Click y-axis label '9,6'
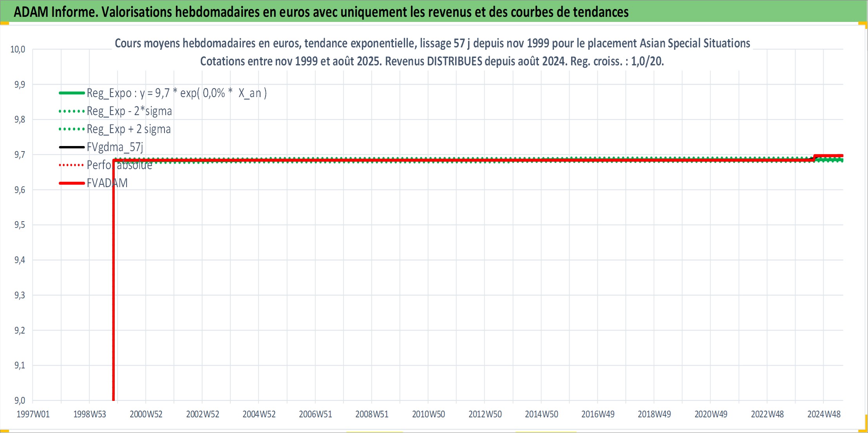 pos(20,190)
